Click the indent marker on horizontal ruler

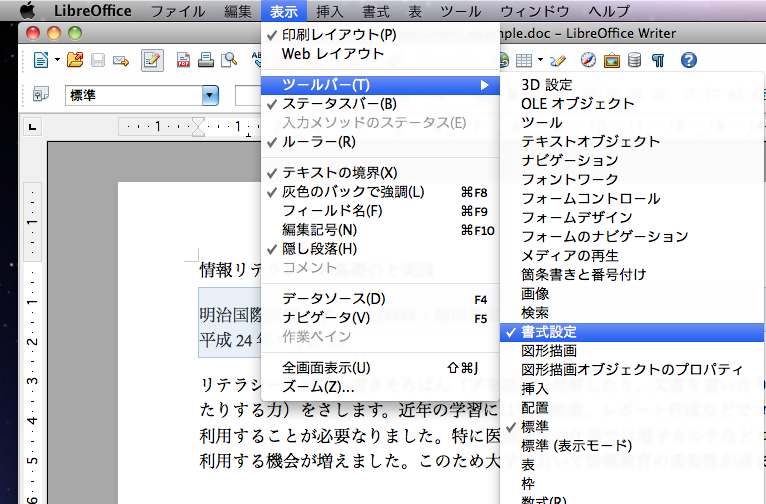pyautogui.click(x=198, y=127)
